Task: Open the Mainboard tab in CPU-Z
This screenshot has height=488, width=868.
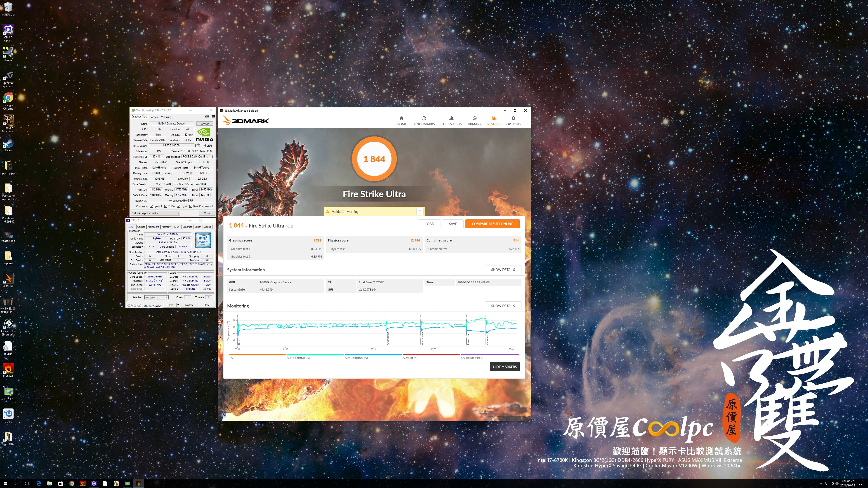Action: (x=153, y=227)
